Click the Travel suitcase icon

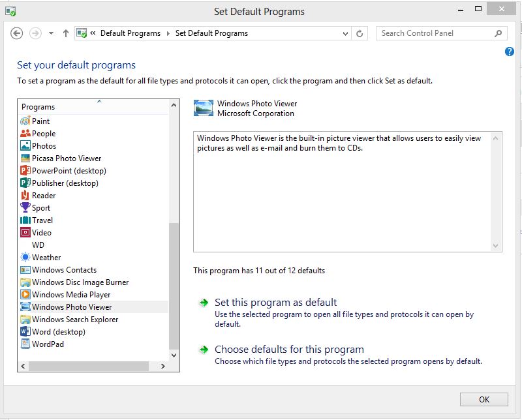(25, 220)
